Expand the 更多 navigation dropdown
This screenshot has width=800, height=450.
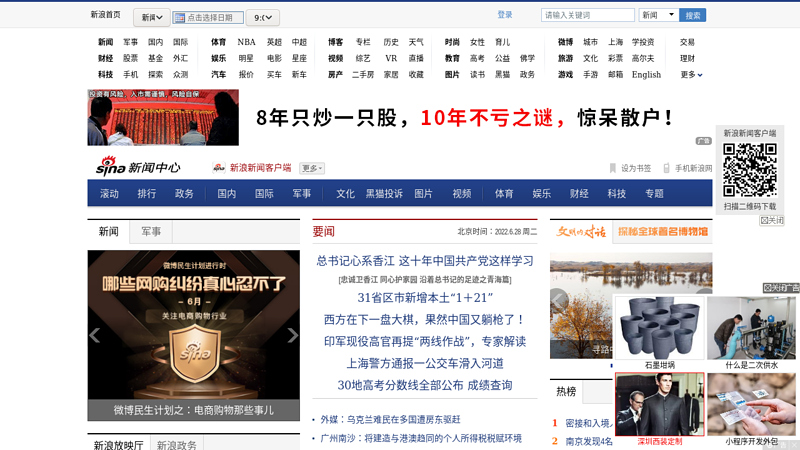[691, 74]
